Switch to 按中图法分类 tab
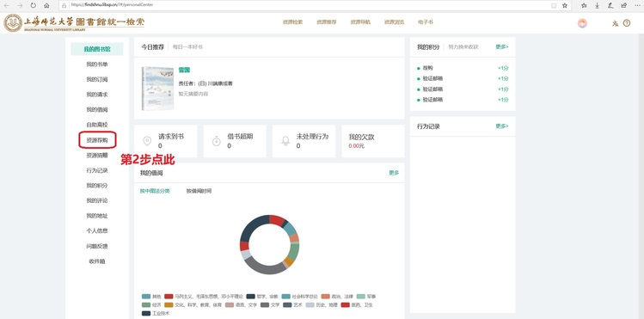The height and width of the screenshot is (319, 644). (x=155, y=191)
